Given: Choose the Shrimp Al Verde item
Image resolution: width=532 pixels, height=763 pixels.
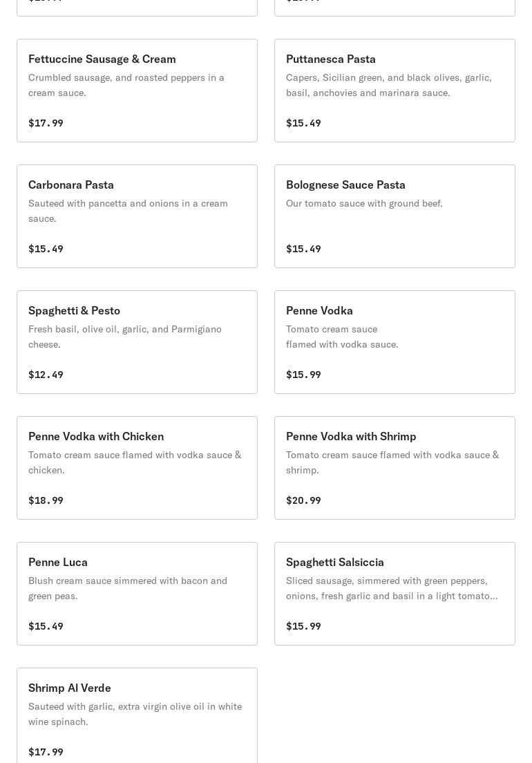Looking at the screenshot, I should click(x=137, y=717).
